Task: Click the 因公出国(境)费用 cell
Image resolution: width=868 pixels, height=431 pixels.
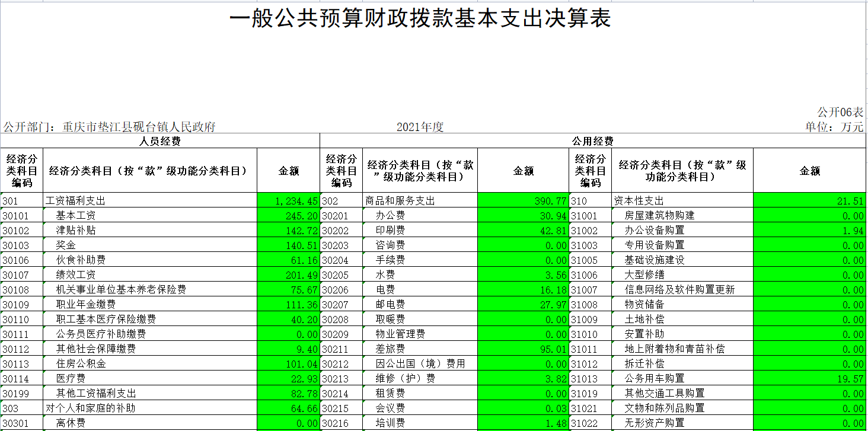Action: (x=420, y=363)
